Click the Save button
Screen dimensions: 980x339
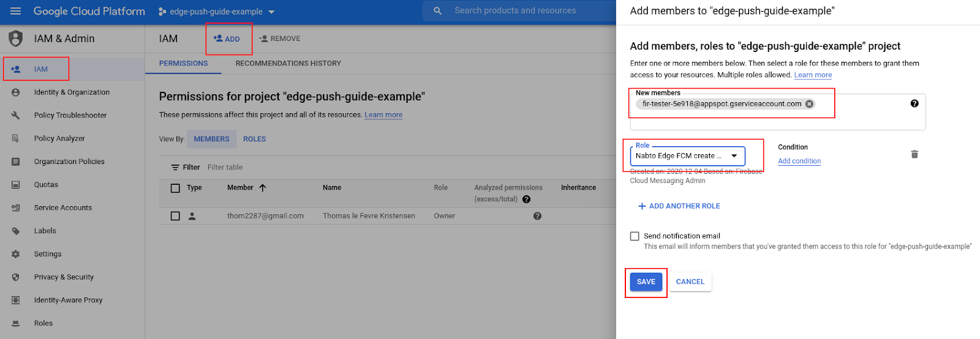tap(646, 282)
